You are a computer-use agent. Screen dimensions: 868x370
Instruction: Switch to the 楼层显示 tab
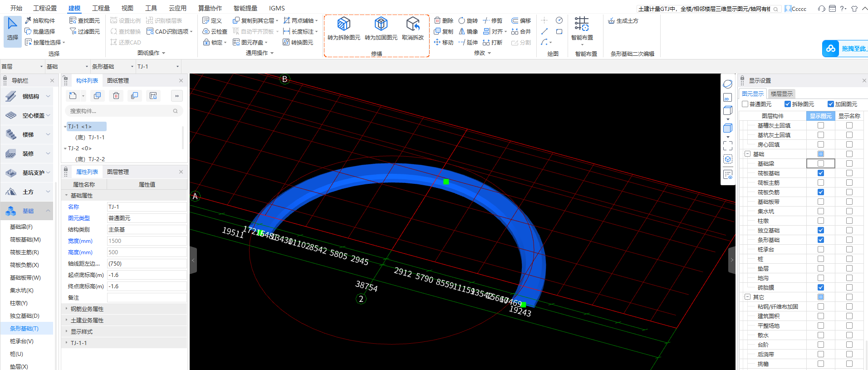(x=781, y=94)
